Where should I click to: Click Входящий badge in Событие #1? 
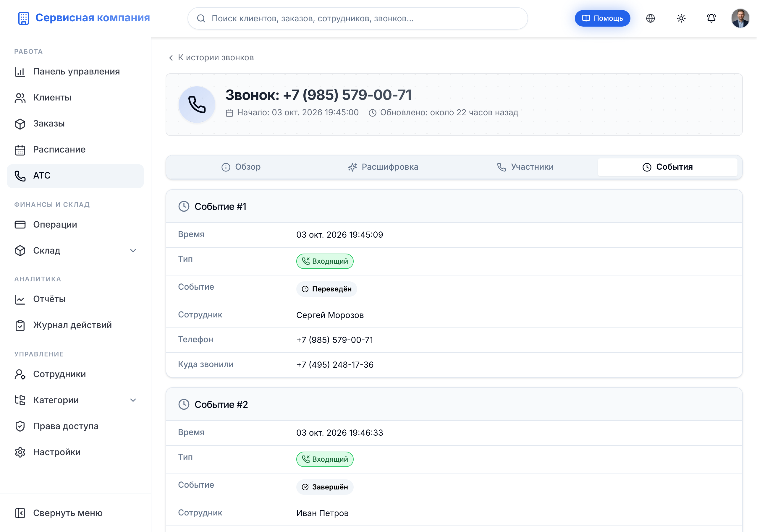point(325,261)
